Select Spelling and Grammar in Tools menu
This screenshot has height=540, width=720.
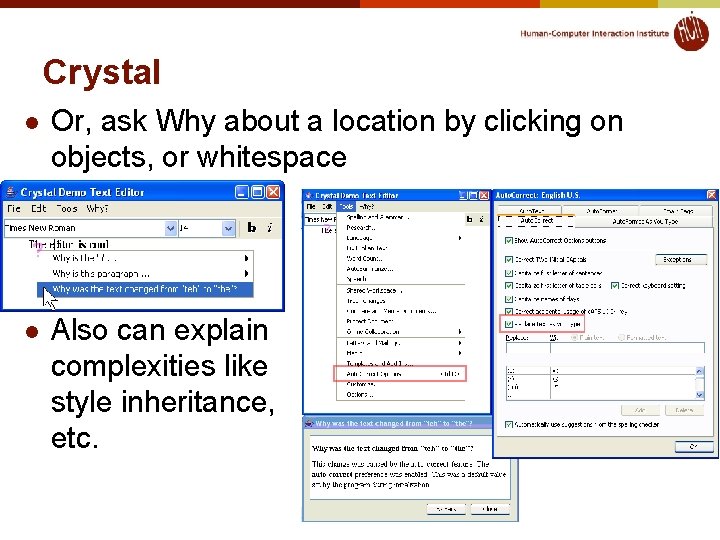[401, 217]
